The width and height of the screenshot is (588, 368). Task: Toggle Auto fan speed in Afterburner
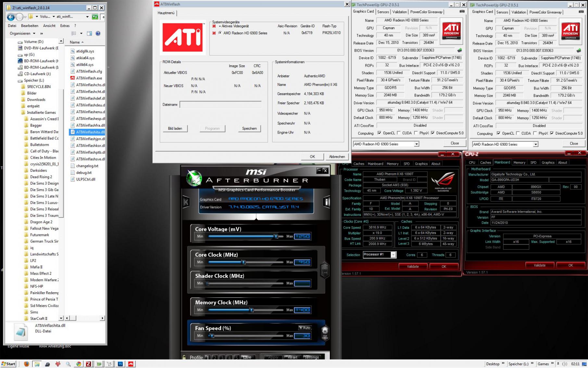(x=305, y=328)
